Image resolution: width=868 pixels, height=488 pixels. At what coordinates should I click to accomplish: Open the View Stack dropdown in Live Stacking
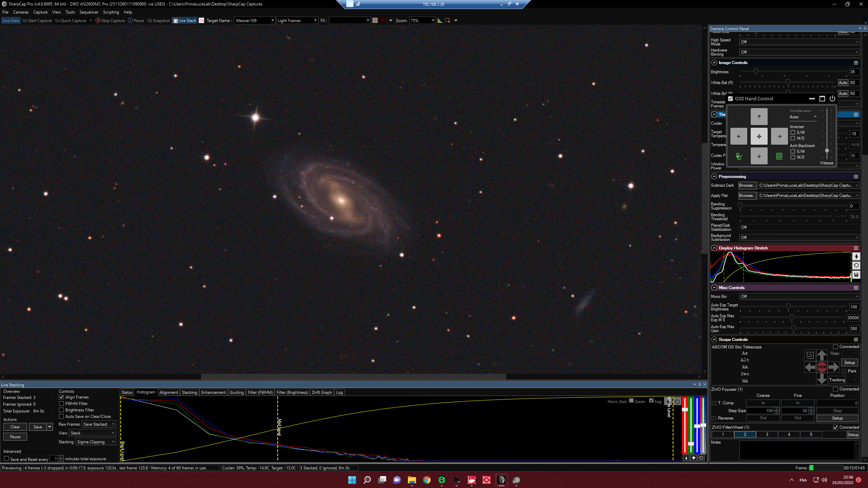(93, 433)
